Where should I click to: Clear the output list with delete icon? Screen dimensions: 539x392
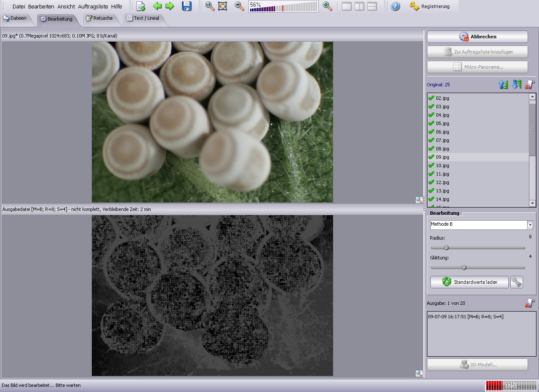pyautogui.click(x=530, y=303)
